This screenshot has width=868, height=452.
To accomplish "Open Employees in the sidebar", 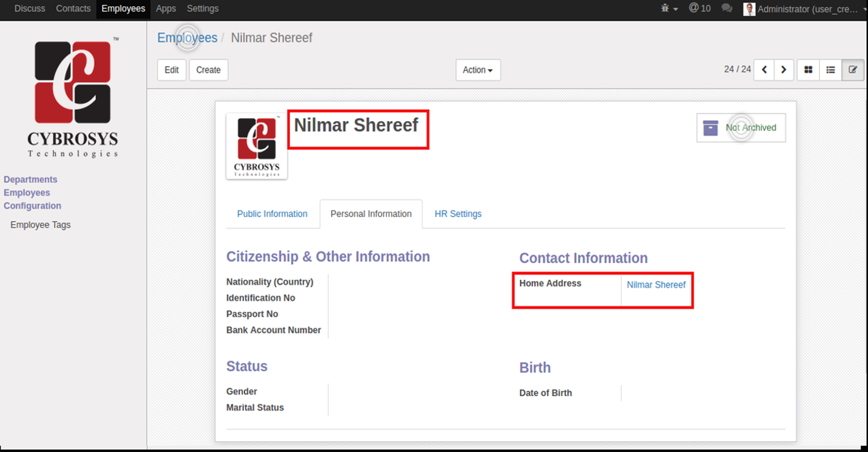I will [x=27, y=193].
